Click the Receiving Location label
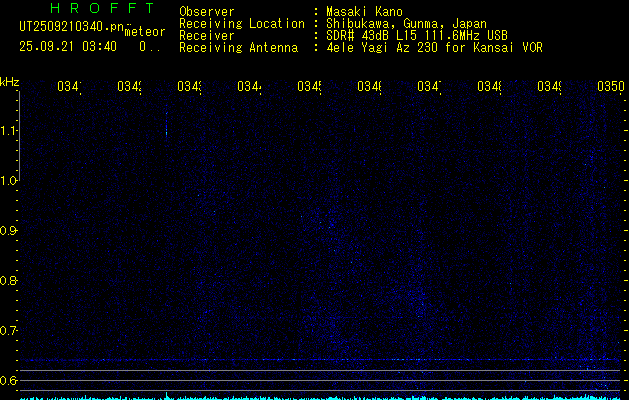 point(242,24)
